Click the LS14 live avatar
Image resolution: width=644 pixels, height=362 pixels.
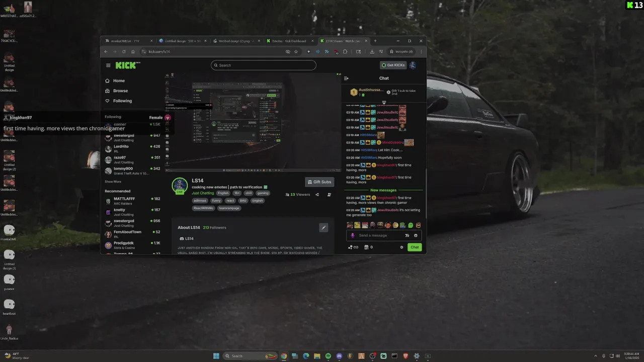(180, 186)
